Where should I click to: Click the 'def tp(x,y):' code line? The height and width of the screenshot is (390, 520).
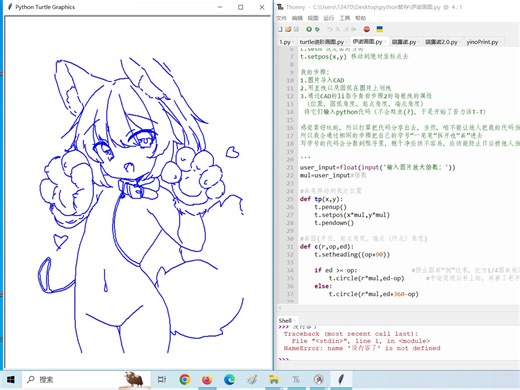321,199
